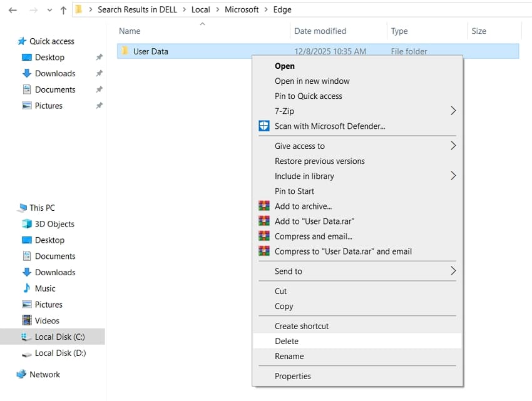Open the Include in library submenu
The image size is (532, 401).
[x=453, y=176]
